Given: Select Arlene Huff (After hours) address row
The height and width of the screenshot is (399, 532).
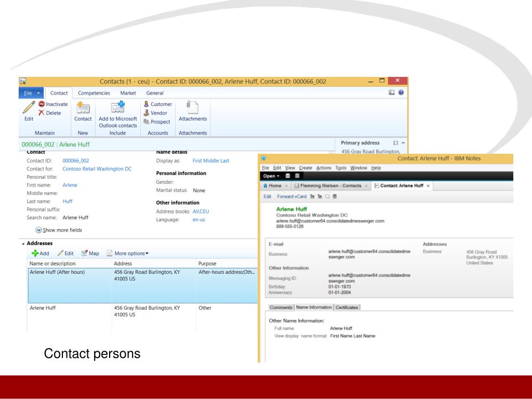Looking at the screenshot, I should point(142,285).
